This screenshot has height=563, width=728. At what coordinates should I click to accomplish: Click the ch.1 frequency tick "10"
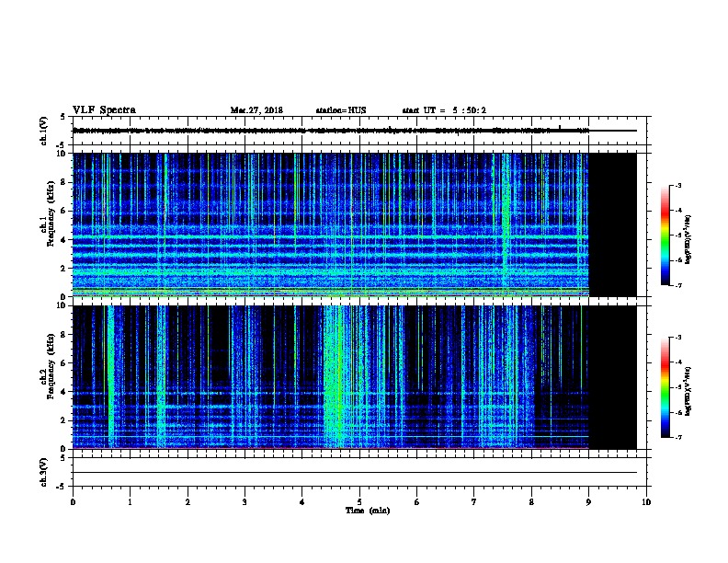pos(63,154)
